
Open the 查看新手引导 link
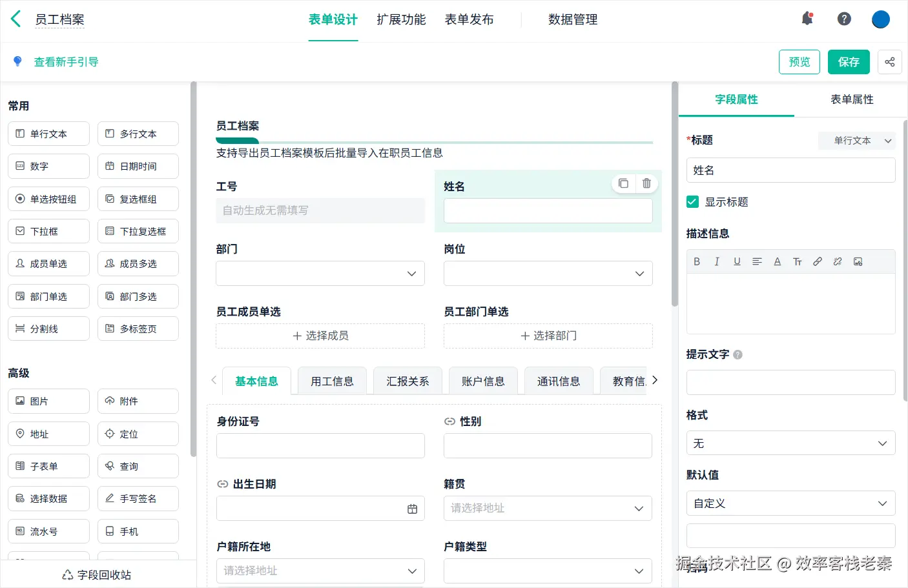click(66, 62)
